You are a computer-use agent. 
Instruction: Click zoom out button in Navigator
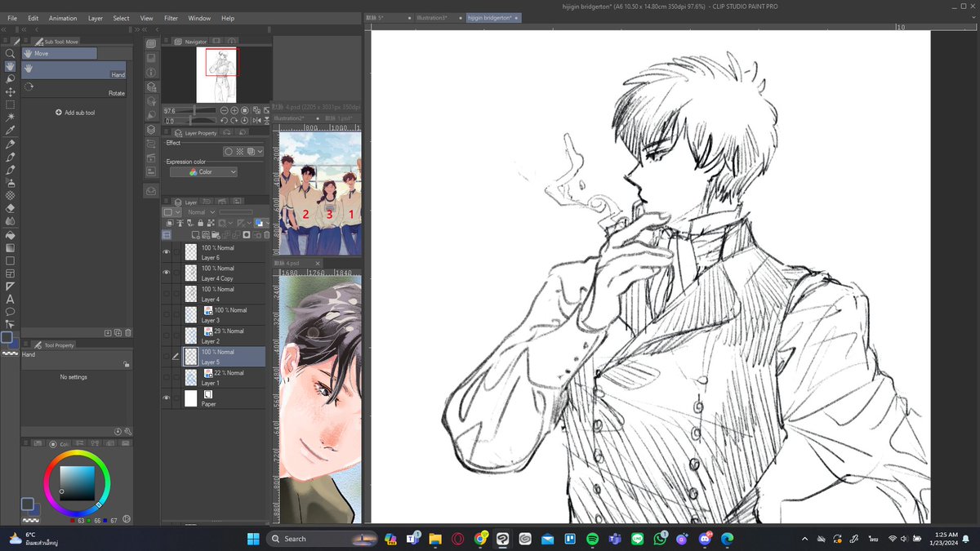coord(224,110)
